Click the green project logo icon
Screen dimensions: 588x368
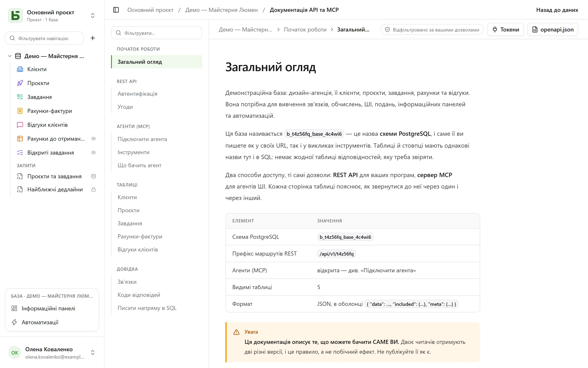pos(16,16)
